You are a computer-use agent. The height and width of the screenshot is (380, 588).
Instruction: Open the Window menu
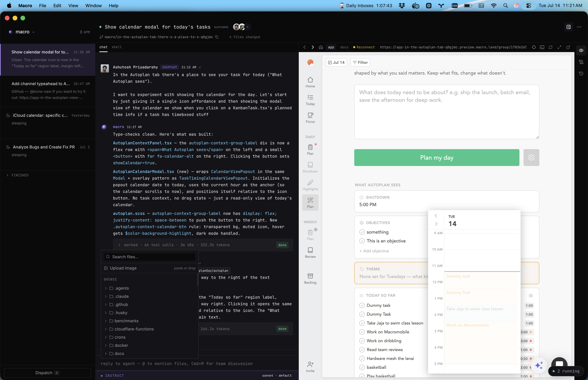click(93, 5)
